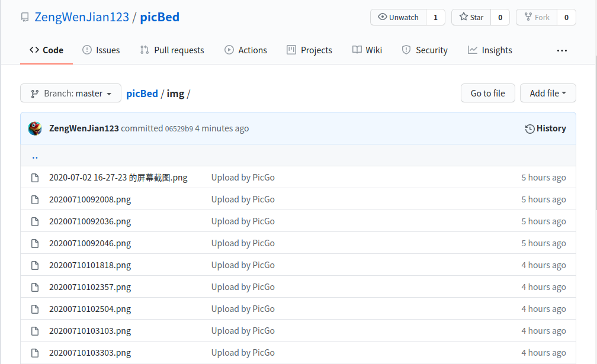The image size is (597, 364).
Task: Open the Pull requests tab
Action: coord(172,50)
